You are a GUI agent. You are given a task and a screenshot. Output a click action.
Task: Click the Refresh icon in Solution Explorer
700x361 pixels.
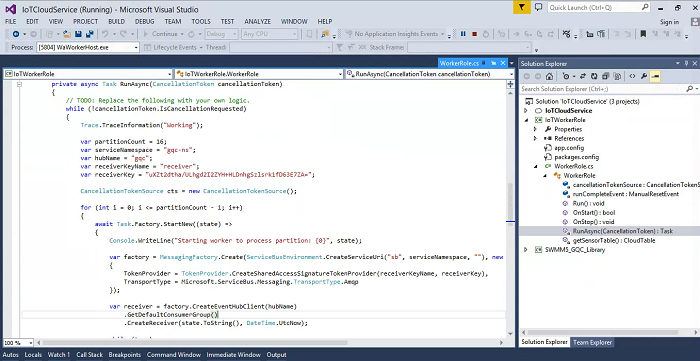pos(594,76)
